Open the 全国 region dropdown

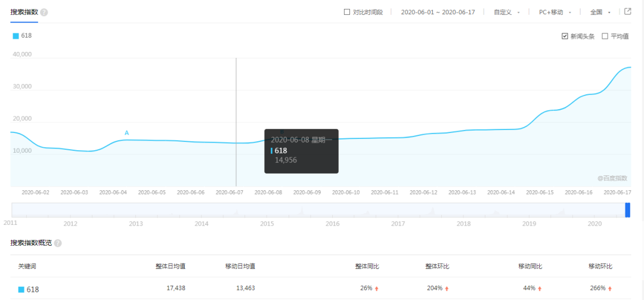[x=600, y=13]
